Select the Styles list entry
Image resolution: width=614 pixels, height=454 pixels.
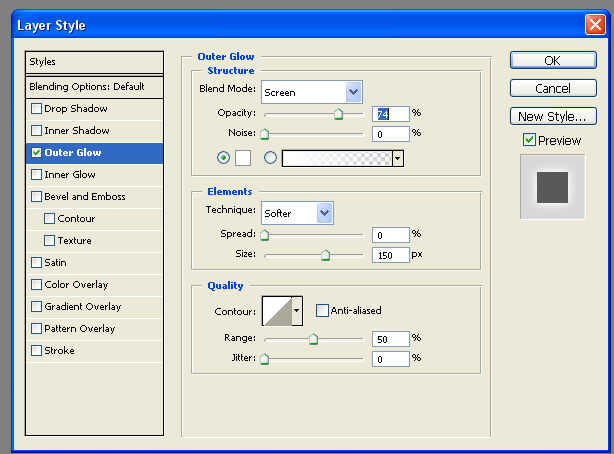point(94,62)
